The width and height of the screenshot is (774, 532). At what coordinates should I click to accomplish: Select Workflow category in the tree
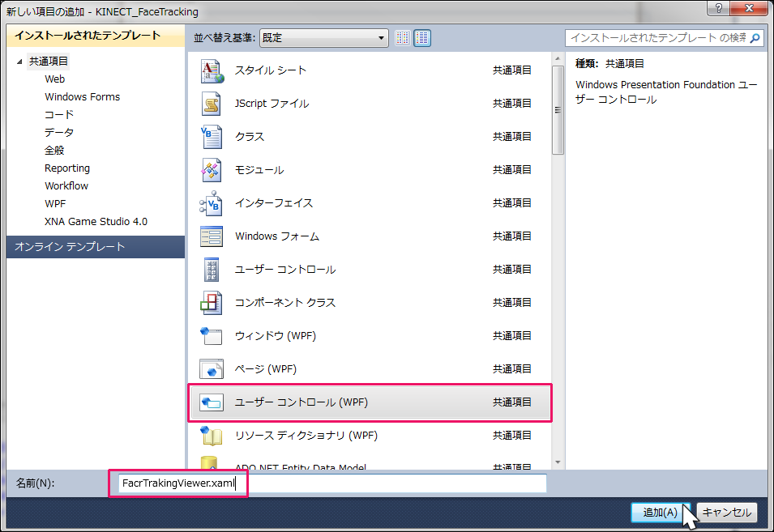66,186
